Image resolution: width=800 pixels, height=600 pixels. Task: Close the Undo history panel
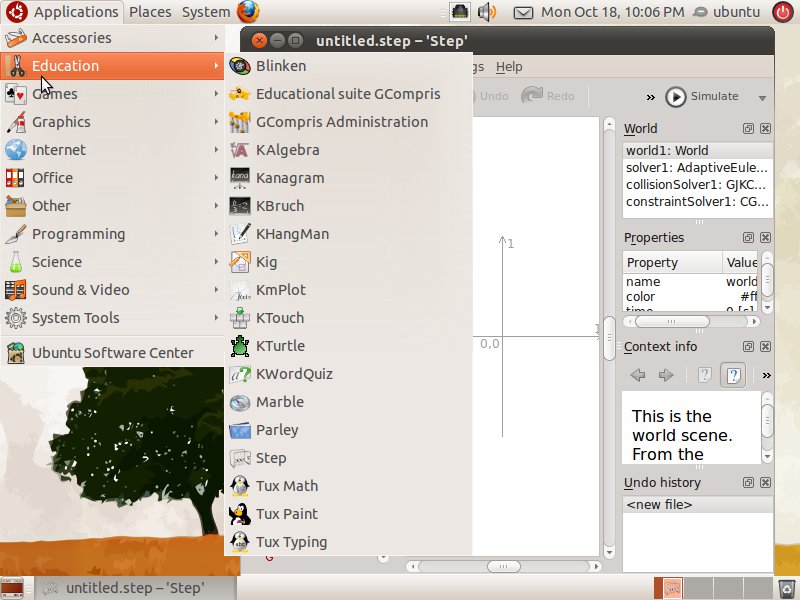(765, 483)
